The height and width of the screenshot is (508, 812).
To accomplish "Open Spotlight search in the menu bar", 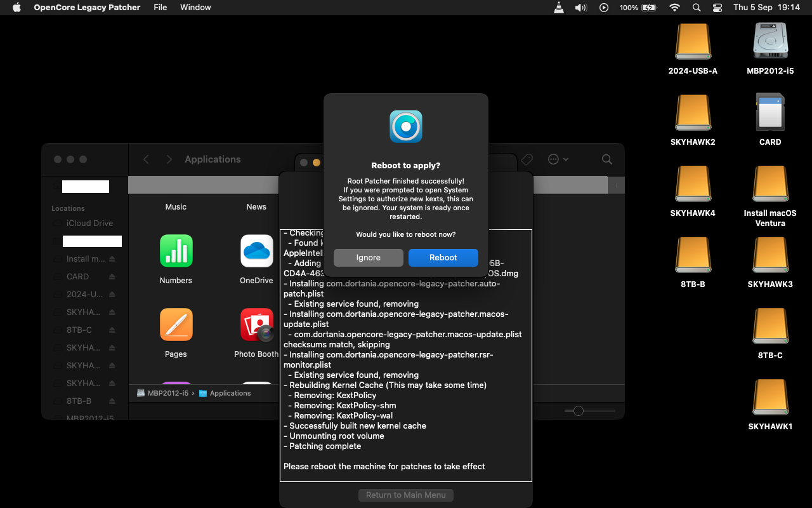I will click(x=697, y=8).
